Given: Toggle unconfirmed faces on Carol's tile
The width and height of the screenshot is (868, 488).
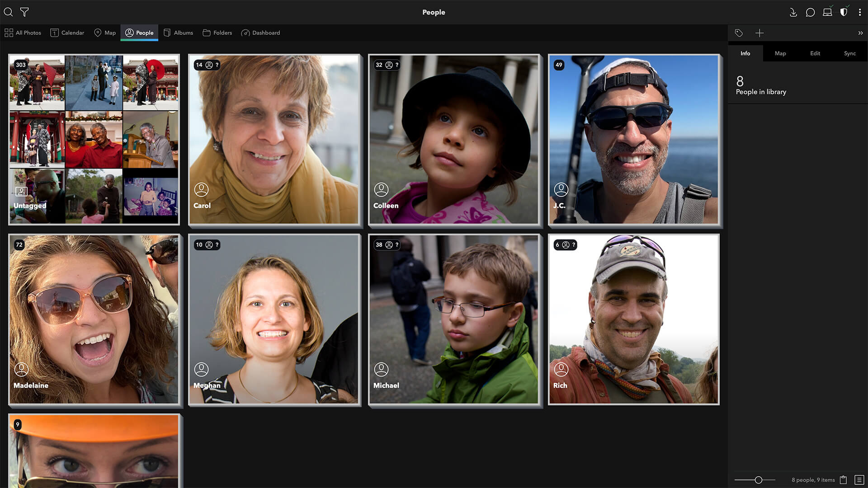Looking at the screenshot, I should [x=217, y=64].
